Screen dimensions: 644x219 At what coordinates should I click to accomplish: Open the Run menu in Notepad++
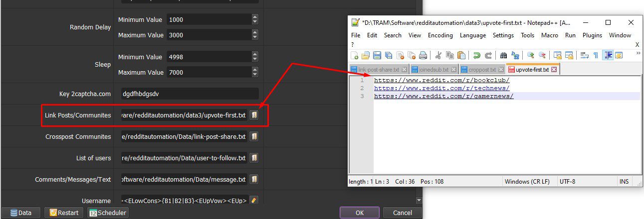tap(570, 35)
